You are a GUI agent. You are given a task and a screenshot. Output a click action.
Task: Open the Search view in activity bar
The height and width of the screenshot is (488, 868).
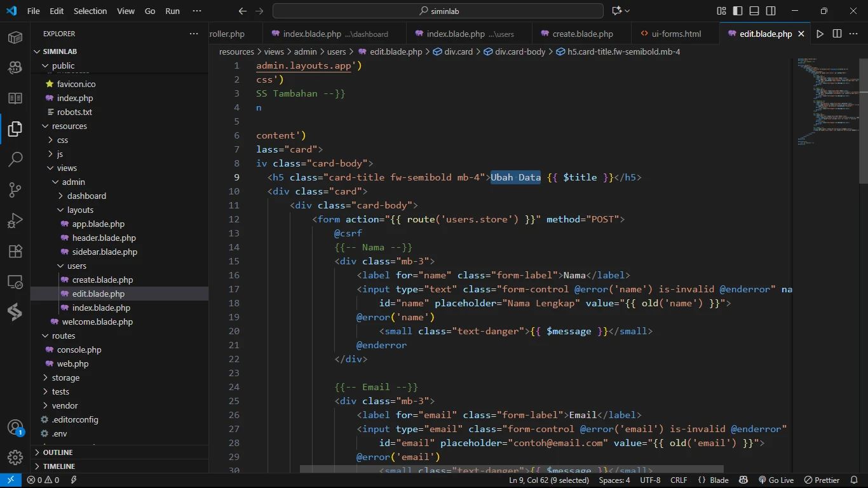[x=15, y=159]
